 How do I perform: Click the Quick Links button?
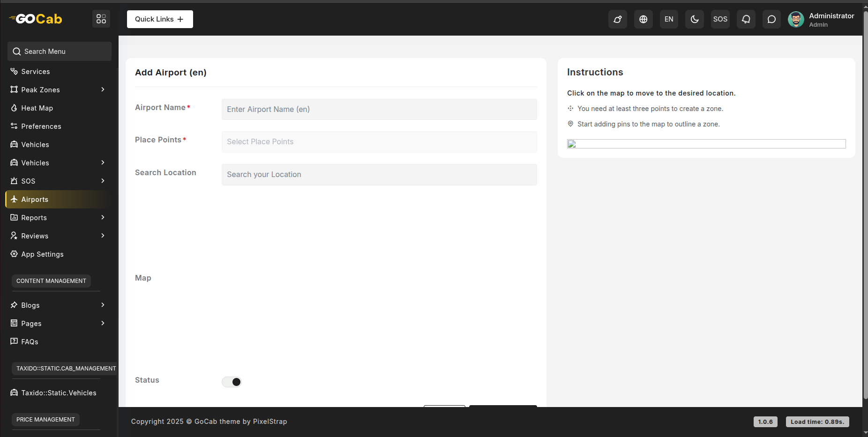coord(160,19)
